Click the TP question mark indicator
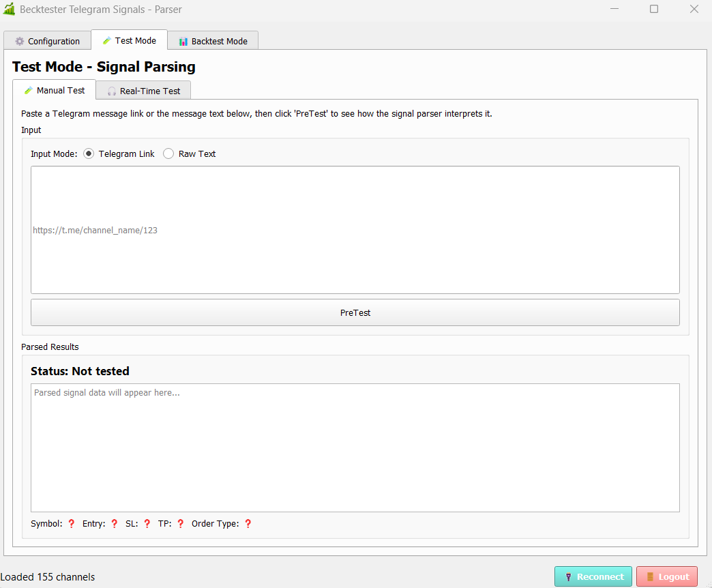Image resolution: width=712 pixels, height=588 pixels. 180,523
